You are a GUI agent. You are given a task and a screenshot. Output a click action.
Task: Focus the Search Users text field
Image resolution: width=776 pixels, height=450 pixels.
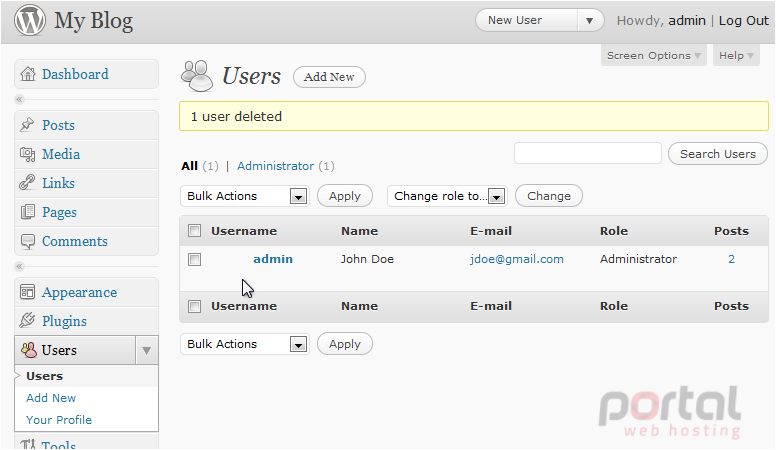click(x=588, y=153)
